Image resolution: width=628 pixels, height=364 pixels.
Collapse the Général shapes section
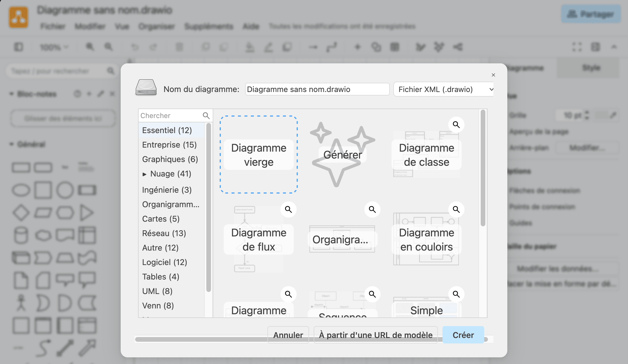(12, 144)
